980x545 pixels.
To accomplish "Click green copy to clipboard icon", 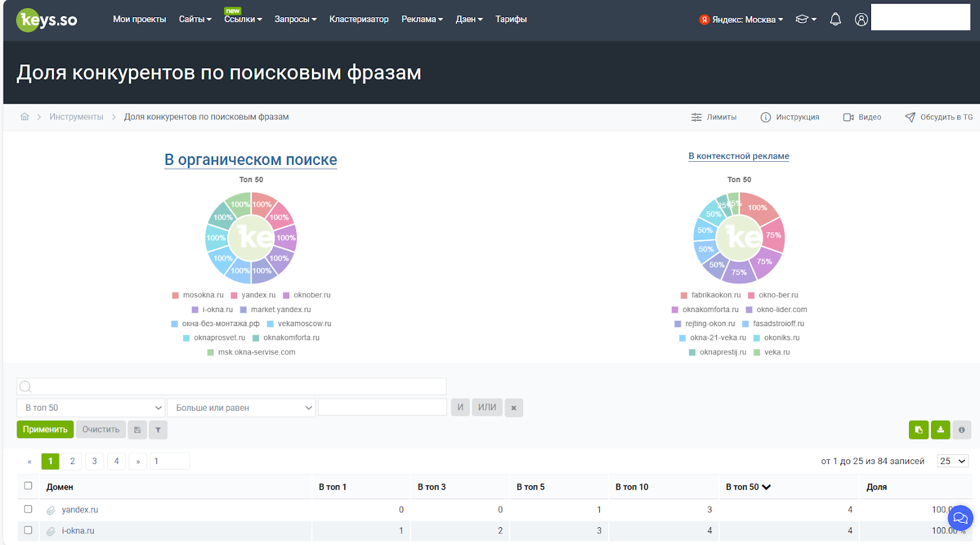I will point(919,430).
